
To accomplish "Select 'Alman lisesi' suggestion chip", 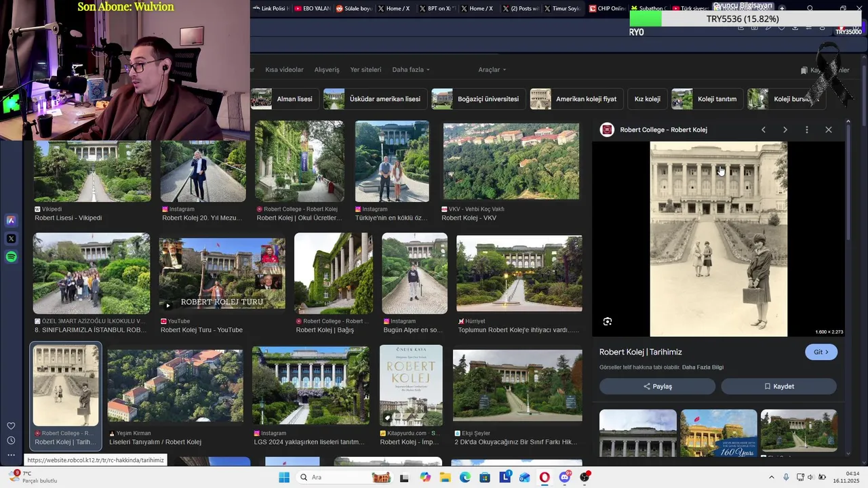I will pyautogui.click(x=284, y=99).
